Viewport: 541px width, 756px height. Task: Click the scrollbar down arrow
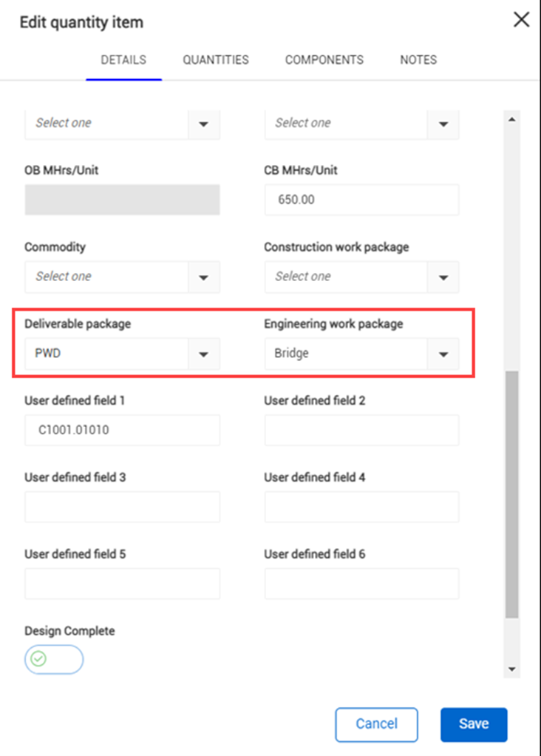click(x=511, y=669)
